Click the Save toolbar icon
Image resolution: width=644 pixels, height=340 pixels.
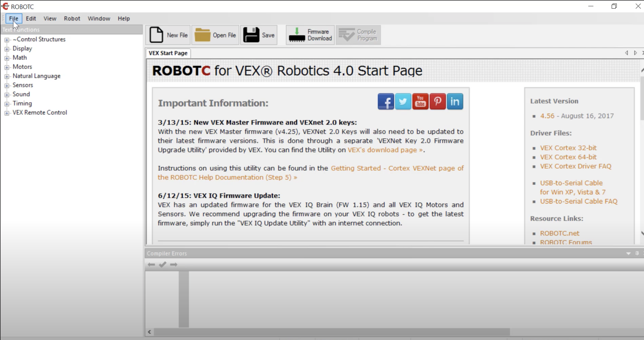click(259, 35)
